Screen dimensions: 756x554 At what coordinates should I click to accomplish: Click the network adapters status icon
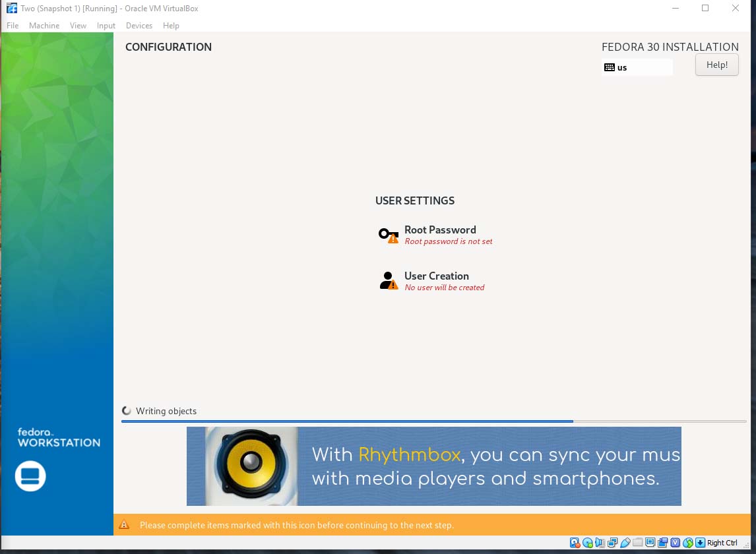click(612, 543)
